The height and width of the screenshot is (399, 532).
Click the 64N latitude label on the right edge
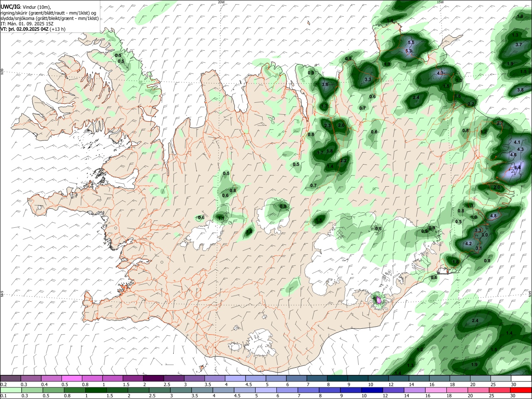pos(530,293)
